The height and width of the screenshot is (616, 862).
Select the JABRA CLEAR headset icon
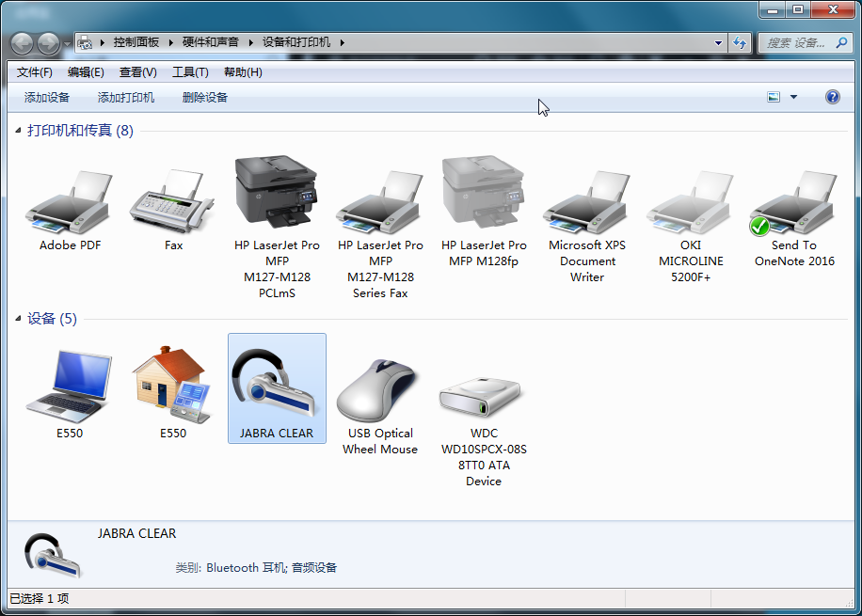click(275, 384)
